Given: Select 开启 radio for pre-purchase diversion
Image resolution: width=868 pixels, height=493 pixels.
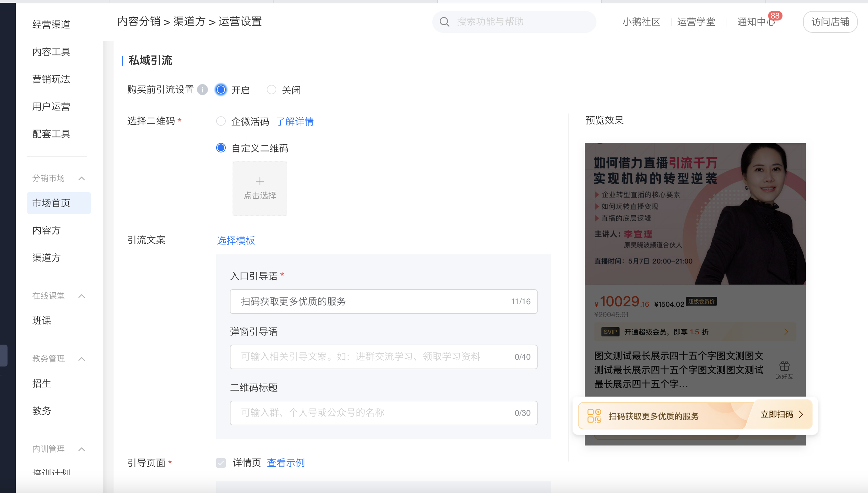Looking at the screenshot, I should (221, 90).
